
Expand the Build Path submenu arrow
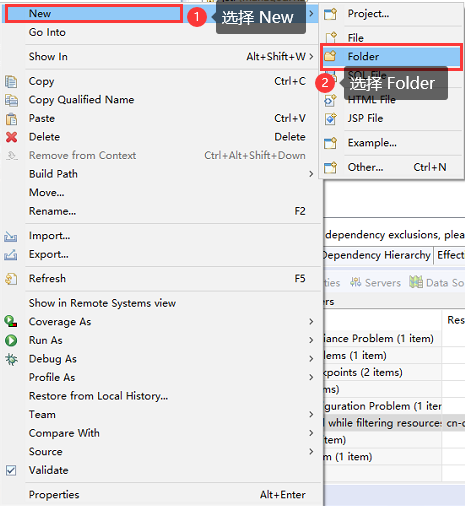[x=311, y=174]
